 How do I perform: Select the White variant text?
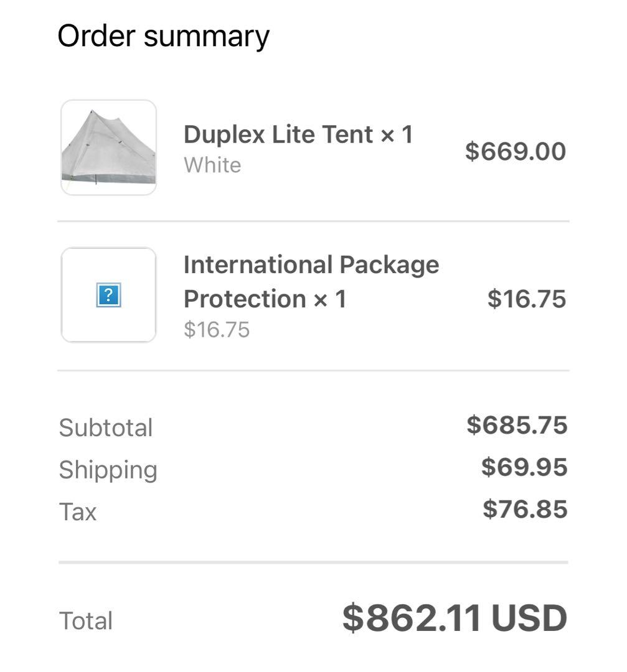[212, 166]
